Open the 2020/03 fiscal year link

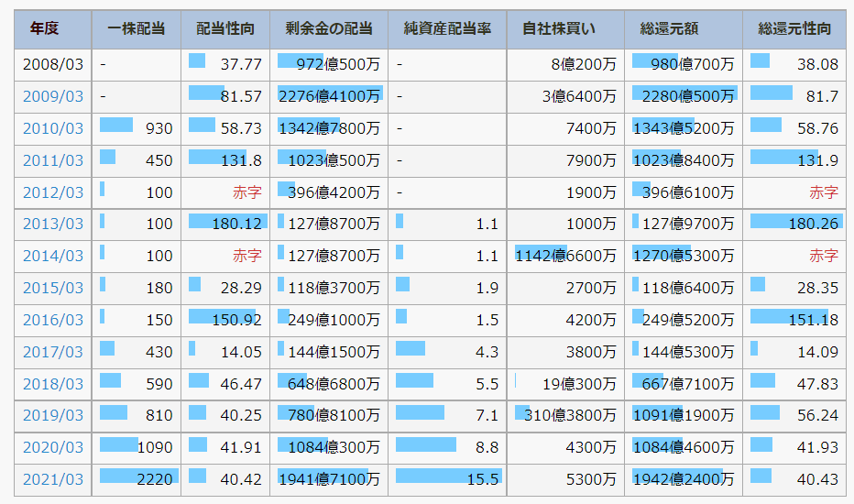click(53, 448)
